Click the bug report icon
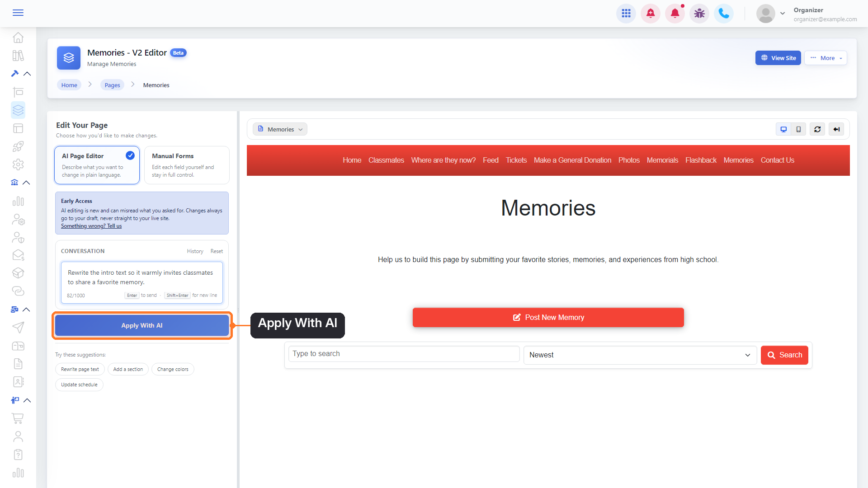Image resolution: width=868 pixels, height=488 pixels. pos(699,14)
